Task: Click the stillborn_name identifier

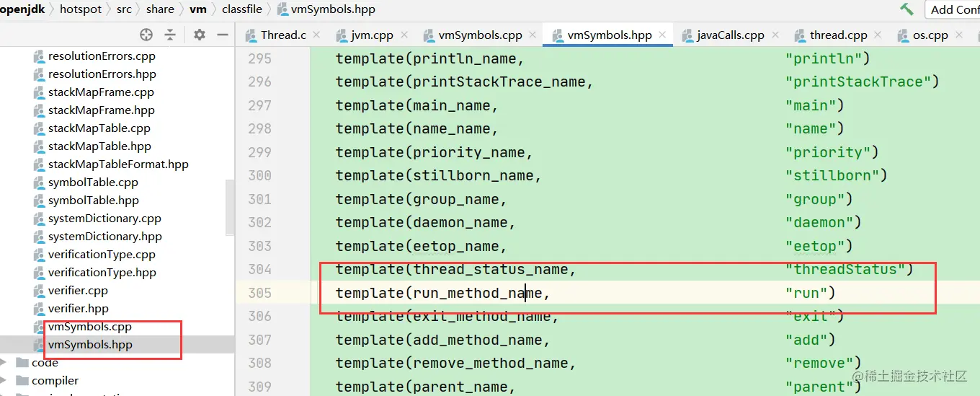Action: point(473,176)
